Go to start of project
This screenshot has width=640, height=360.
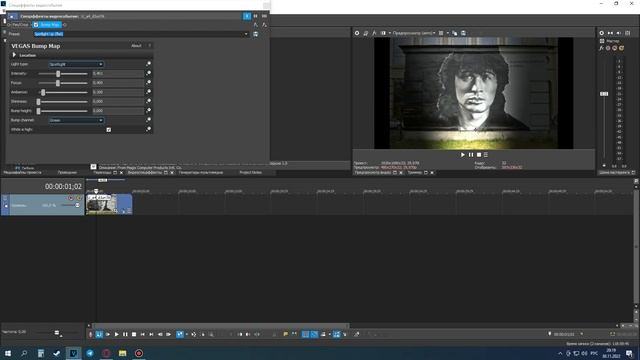[x=142, y=334]
